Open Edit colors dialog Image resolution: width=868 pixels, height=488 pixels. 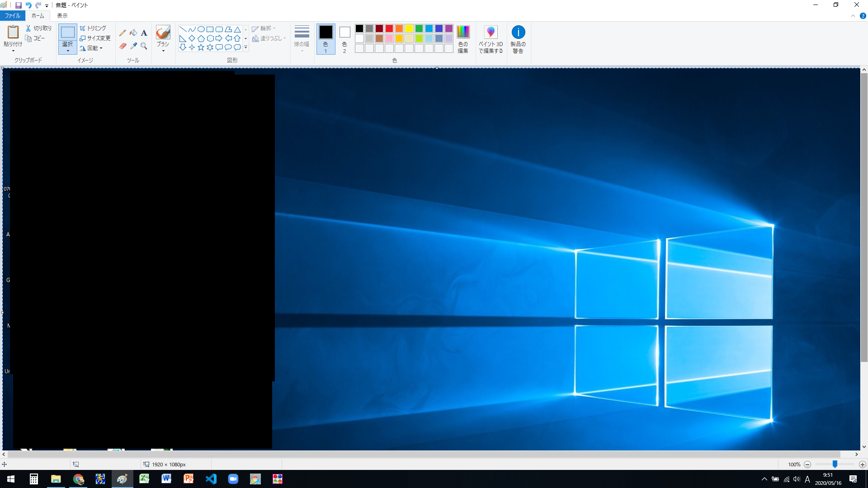[463, 39]
